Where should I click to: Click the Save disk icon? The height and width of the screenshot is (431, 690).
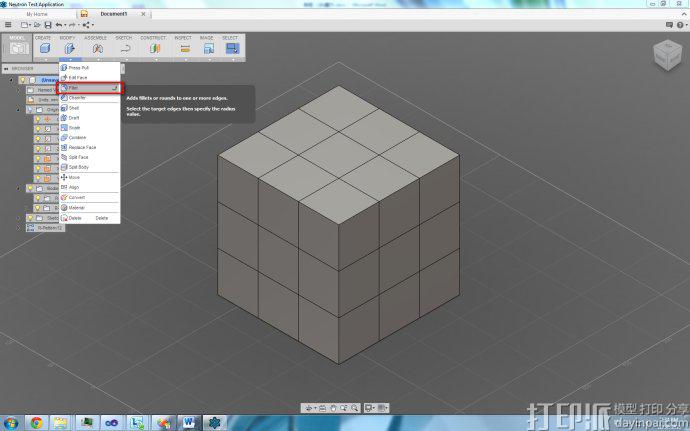coord(48,25)
